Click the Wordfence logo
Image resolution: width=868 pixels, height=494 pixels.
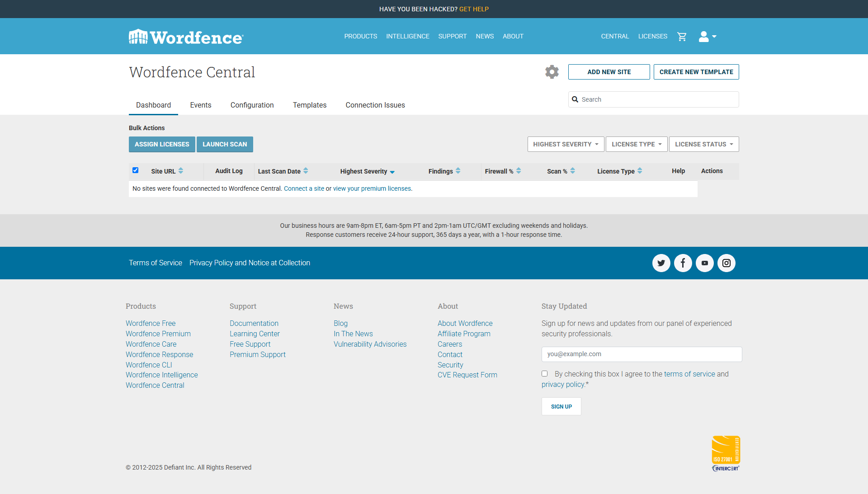(x=186, y=37)
